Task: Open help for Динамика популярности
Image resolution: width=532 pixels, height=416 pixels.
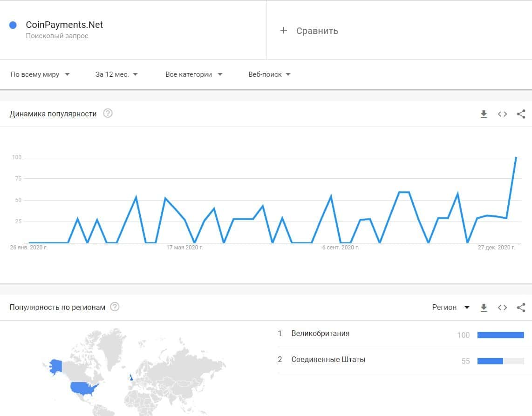Action: point(108,114)
